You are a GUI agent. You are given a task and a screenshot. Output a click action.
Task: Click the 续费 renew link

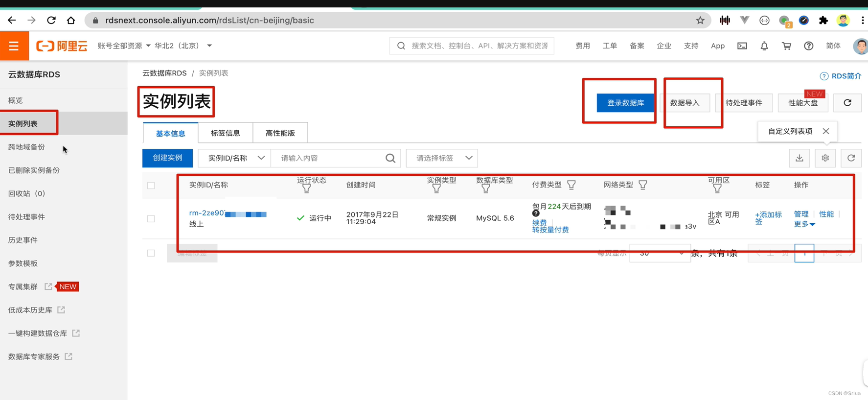coord(539,223)
